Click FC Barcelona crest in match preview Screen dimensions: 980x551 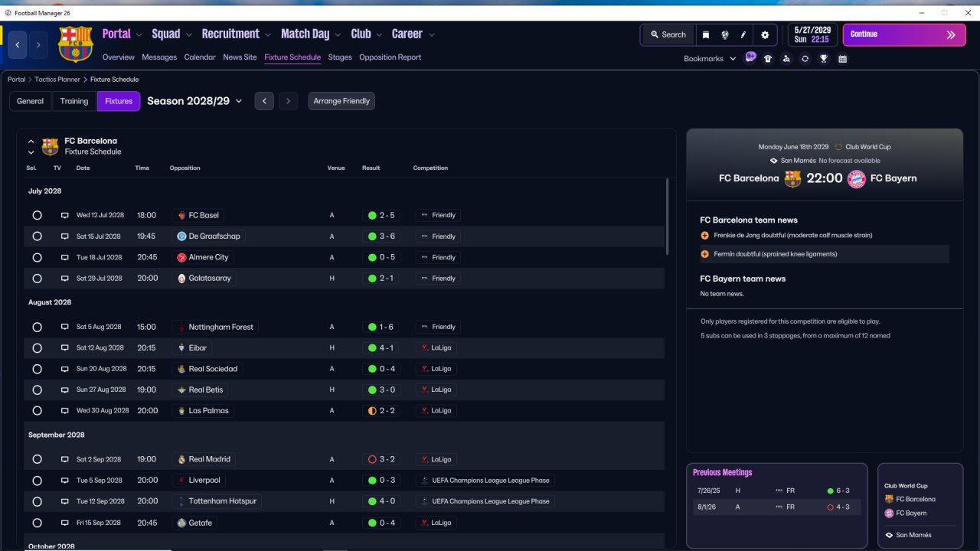792,178
